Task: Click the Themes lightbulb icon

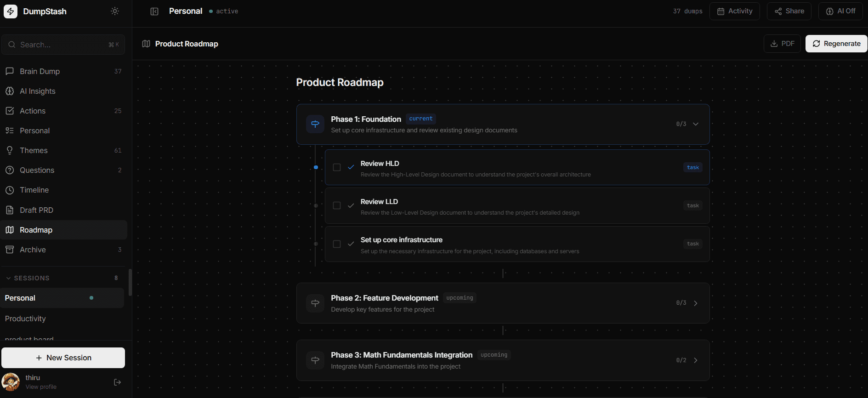Action: pyautogui.click(x=10, y=150)
